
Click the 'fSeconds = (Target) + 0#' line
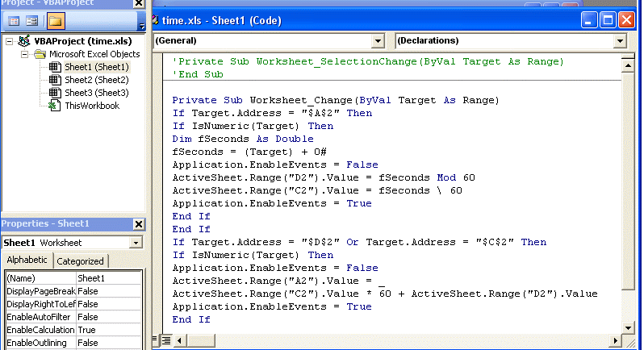click(249, 152)
